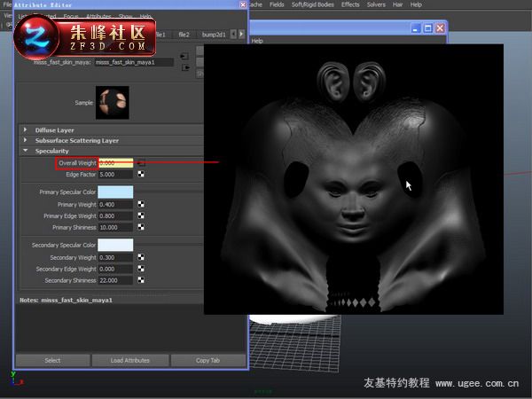This screenshot has height=399, width=532.
Task: Open map button for Primary Edge Weight
Action: point(141,215)
